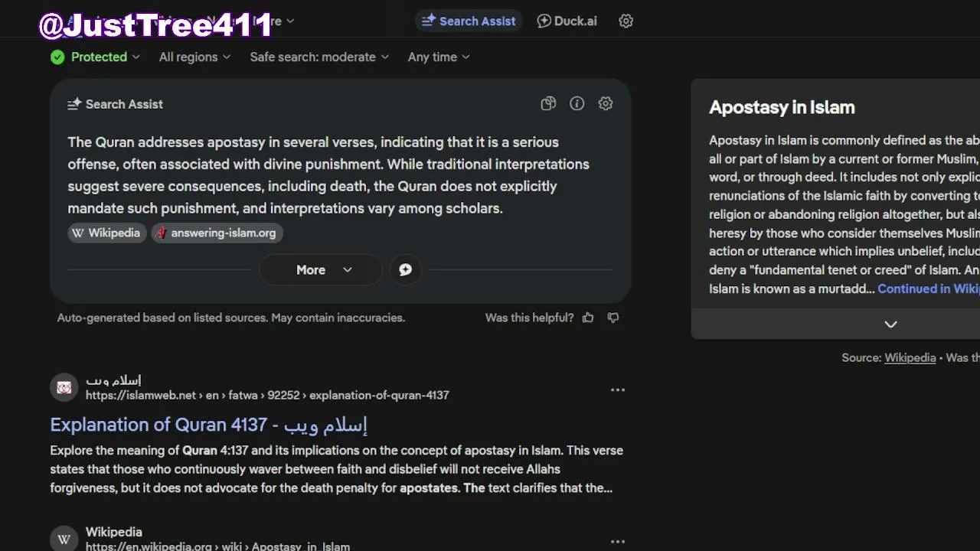Open the All regions dropdown
The width and height of the screenshot is (980, 551).
[194, 57]
